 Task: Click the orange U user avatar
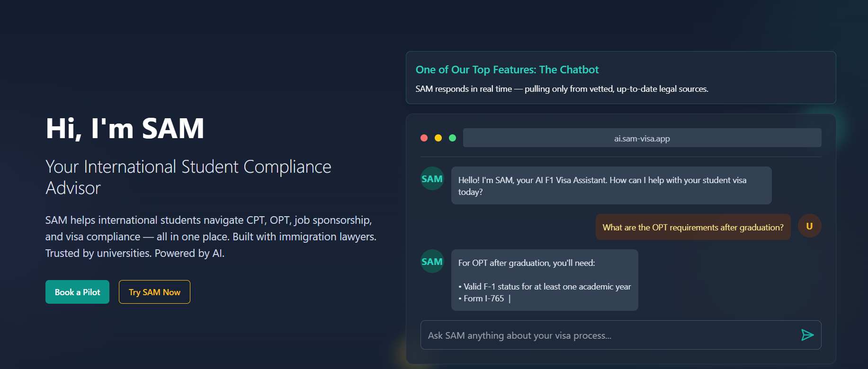click(810, 226)
